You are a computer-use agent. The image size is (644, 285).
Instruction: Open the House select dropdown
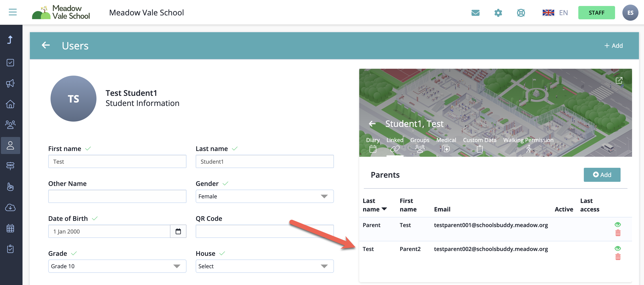click(x=264, y=266)
